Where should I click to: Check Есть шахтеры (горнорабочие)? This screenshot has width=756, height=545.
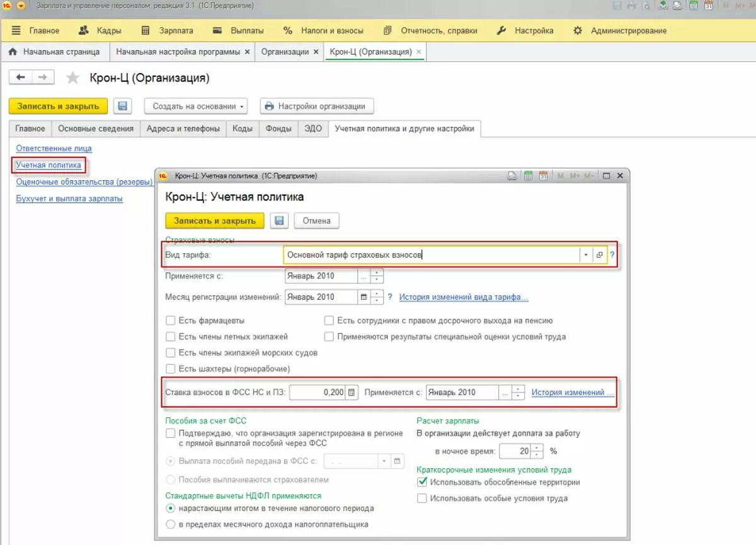coord(170,369)
